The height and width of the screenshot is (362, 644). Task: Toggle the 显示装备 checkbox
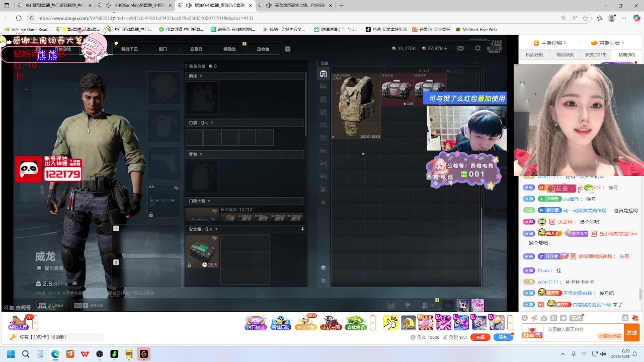point(39,268)
